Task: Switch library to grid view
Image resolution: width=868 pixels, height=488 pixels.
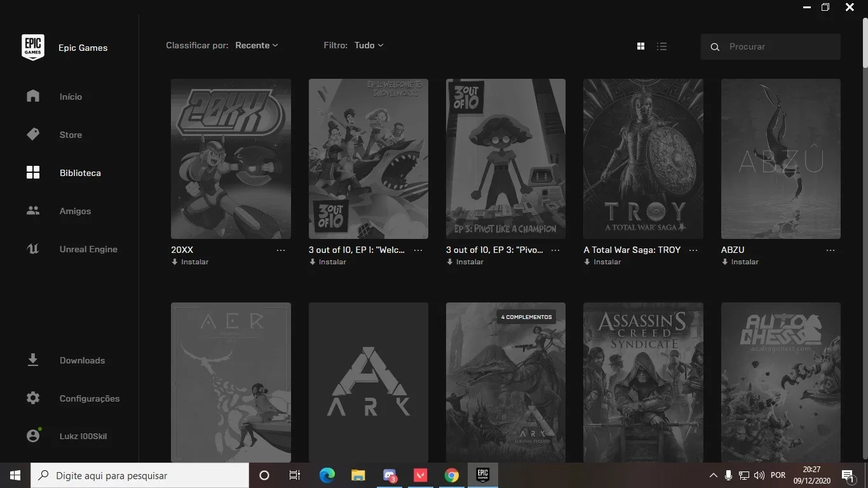Action: (x=641, y=46)
